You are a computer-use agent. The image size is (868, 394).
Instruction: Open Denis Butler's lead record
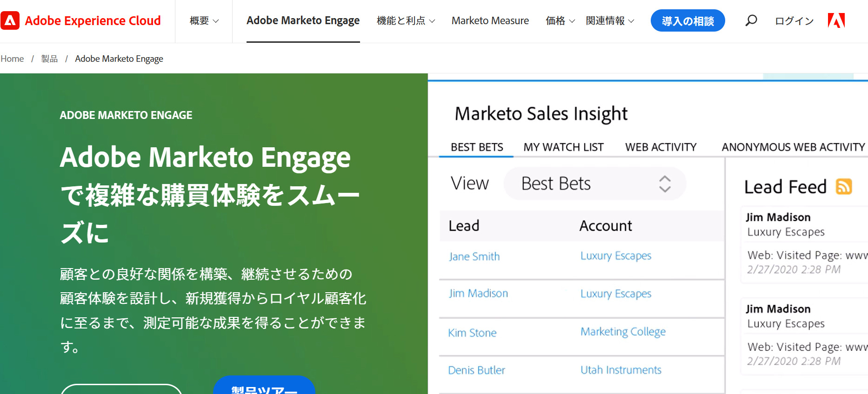click(476, 370)
